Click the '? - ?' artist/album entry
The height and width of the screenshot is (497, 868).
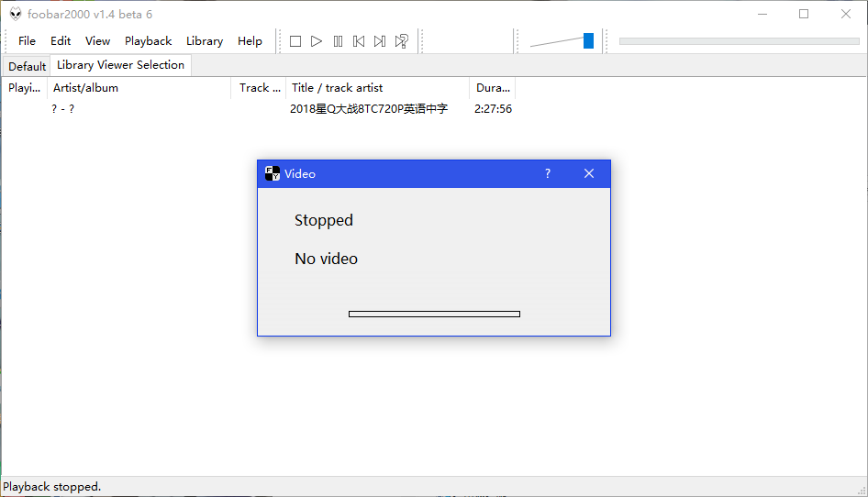(x=62, y=109)
